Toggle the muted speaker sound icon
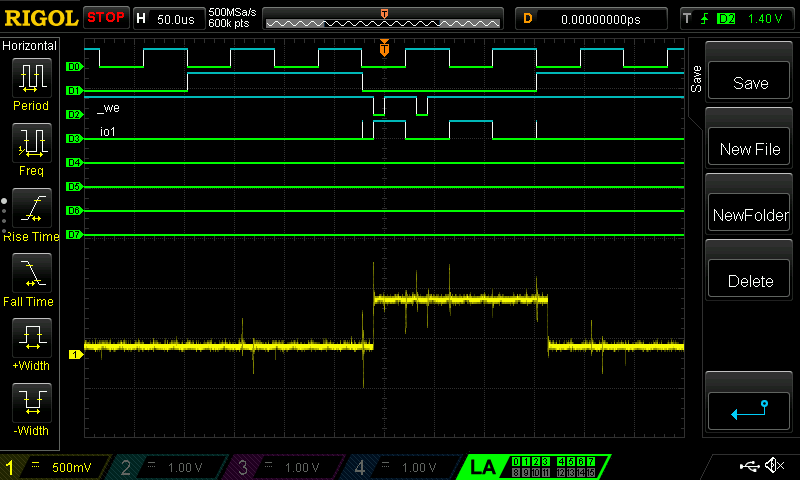Image resolution: width=800 pixels, height=480 pixels. point(773,466)
